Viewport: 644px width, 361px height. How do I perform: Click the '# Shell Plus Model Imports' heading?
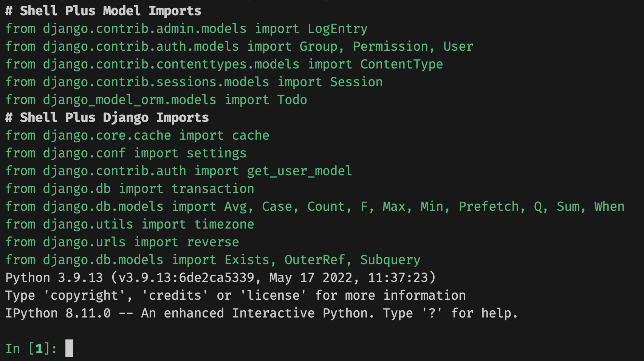pos(103,11)
